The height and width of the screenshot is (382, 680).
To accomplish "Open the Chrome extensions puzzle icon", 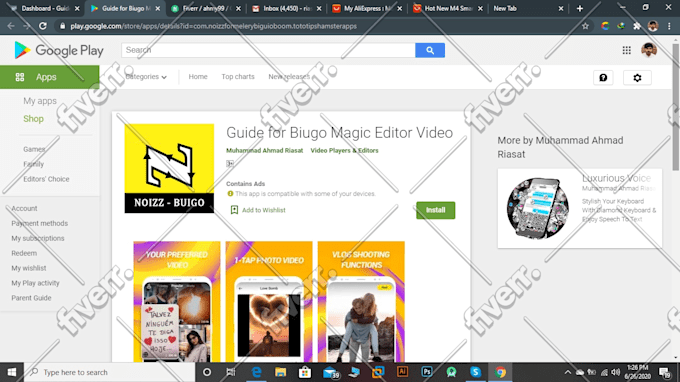I will tap(637, 26).
